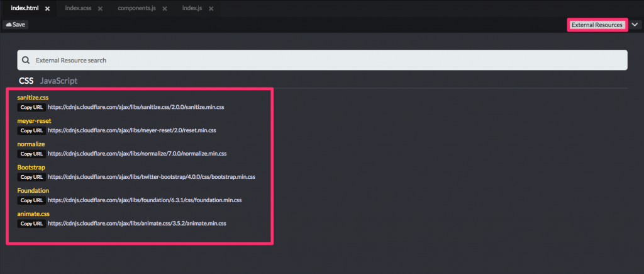Close the index.html tab

pyautogui.click(x=48, y=9)
